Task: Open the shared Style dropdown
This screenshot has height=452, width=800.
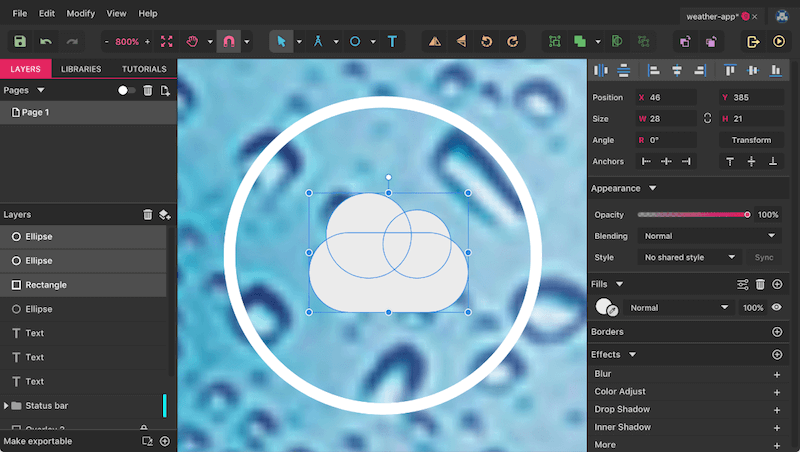Action: pyautogui.click(x=690, y=257)
